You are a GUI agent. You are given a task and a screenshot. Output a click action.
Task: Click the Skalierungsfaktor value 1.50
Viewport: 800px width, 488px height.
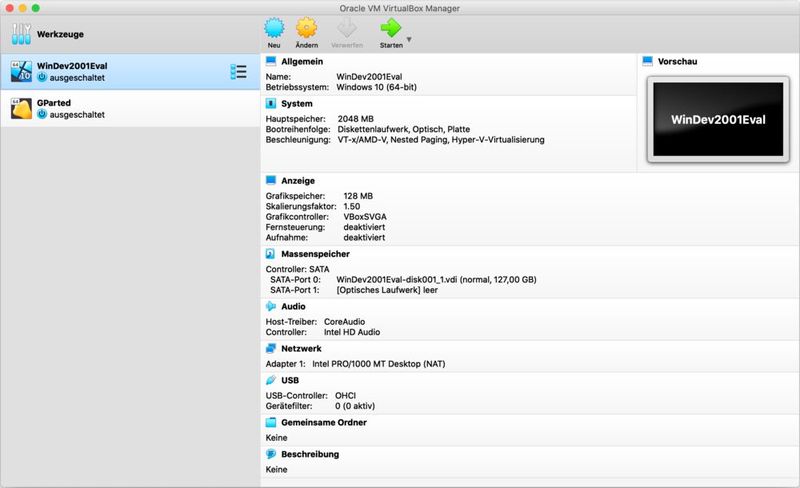coord(352,206)
